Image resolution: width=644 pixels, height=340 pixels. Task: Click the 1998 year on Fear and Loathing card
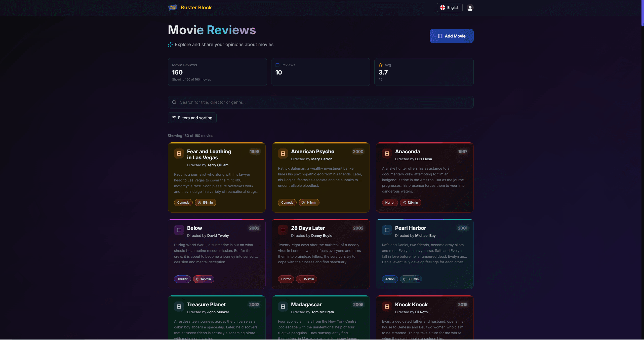pos(255,152)
